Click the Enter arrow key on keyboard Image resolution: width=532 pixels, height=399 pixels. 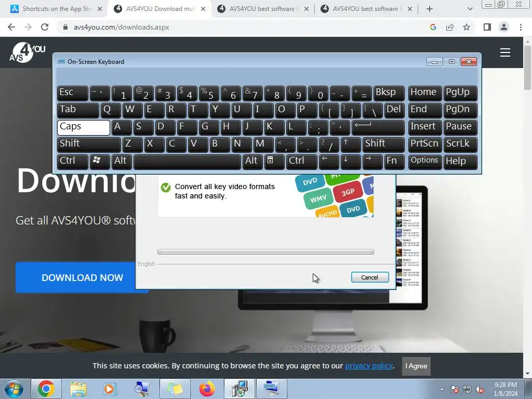click(x=378, y=128)
